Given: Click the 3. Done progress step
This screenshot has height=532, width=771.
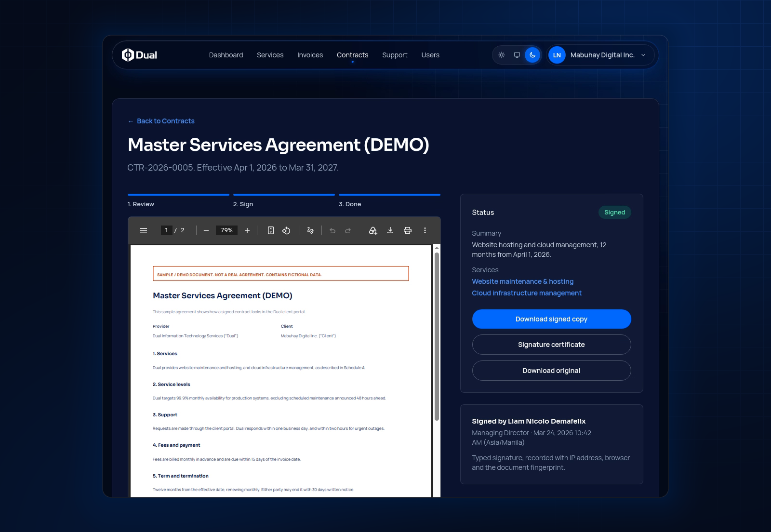Looking at the screenshot, I should click(x=389, y=200).
